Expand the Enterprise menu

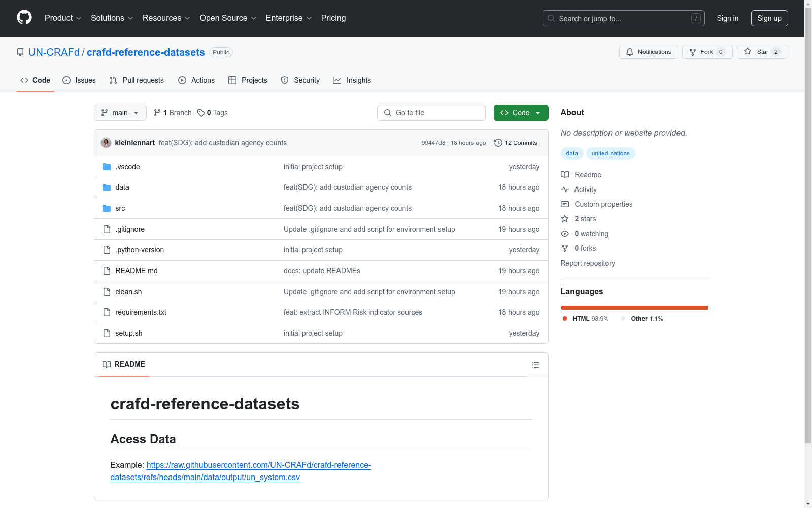(x=289, y=18)
